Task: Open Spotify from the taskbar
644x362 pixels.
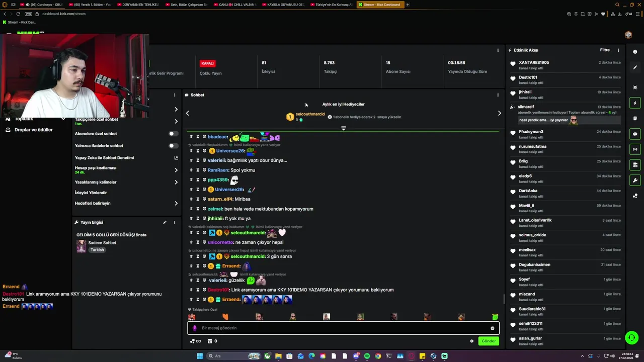Action: 367,356
